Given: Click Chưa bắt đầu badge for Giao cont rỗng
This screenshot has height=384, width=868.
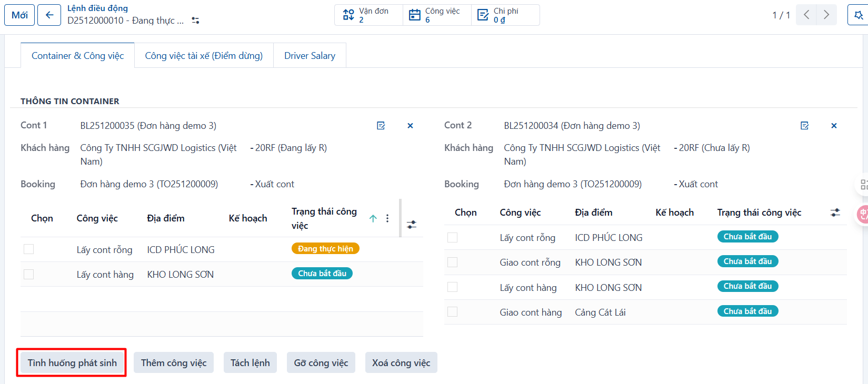Looking at the screenshot, I should point(747,261).
